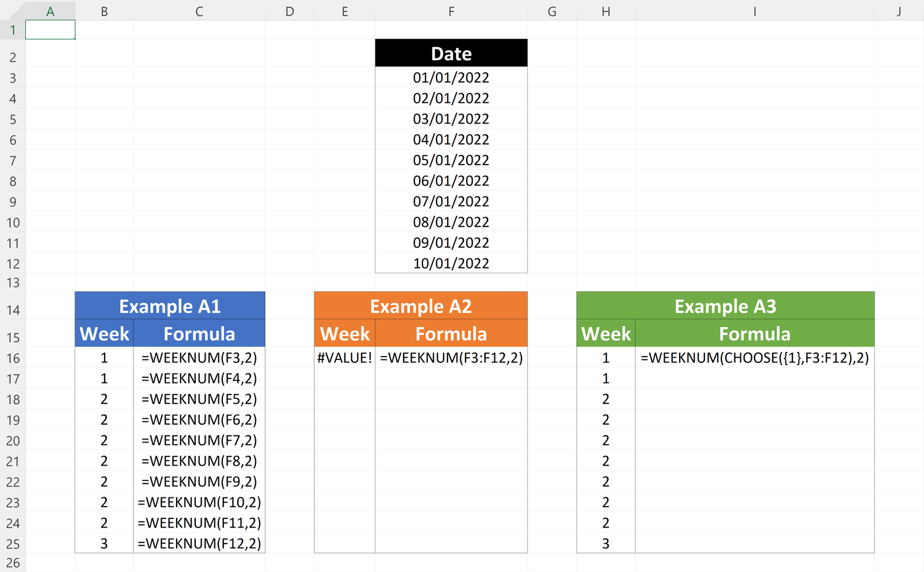
Task: Select the 10/01/2022 date cell
Action: point(451,263)
